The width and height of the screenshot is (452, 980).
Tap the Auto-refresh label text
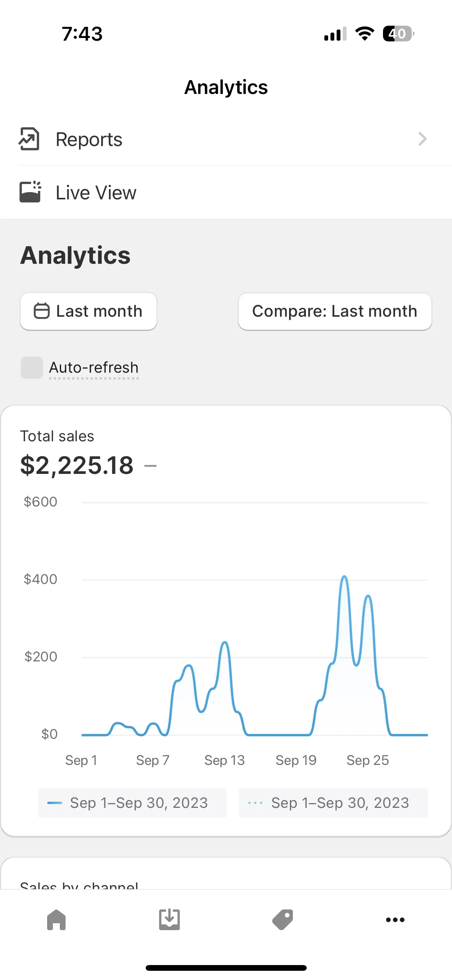[94, 368]
